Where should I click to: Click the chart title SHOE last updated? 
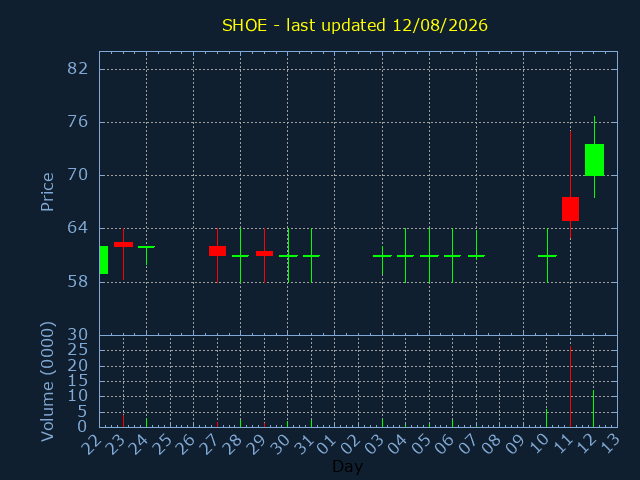[x=355, y=25]
